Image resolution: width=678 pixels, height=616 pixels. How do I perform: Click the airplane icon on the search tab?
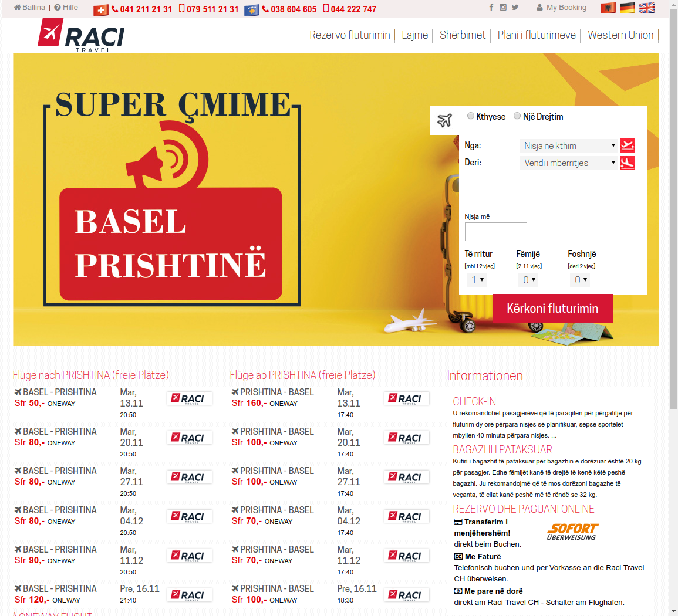444,120
